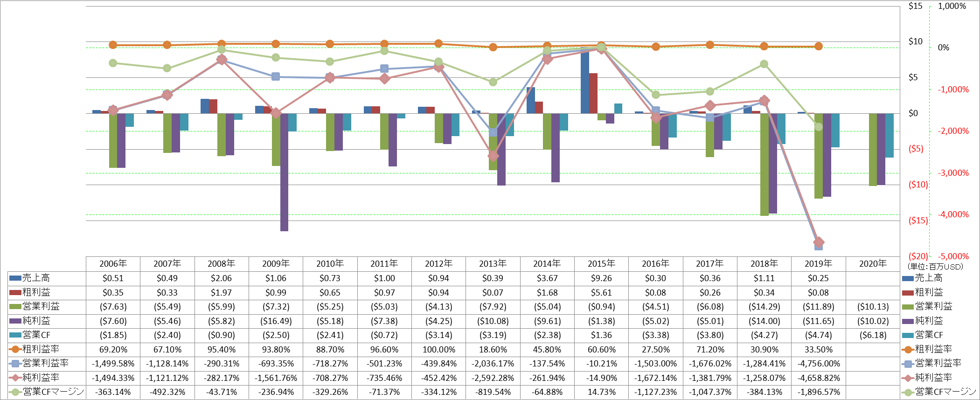This screenshot has height=400, width=980.
Task: Click the ($20) axis label
Action: pos(918,256)
